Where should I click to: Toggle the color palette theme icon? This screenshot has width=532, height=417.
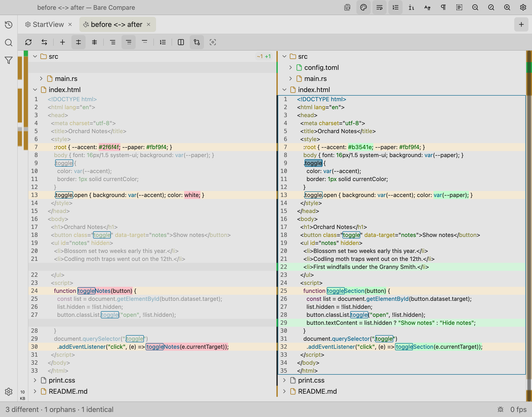(364, 7)
